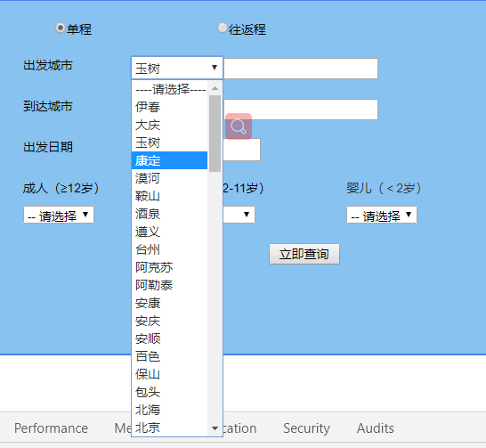The width and height of the screenshot is (486, 448).
Task: Click the 立即查询 search button
Action: click(304, 254)
